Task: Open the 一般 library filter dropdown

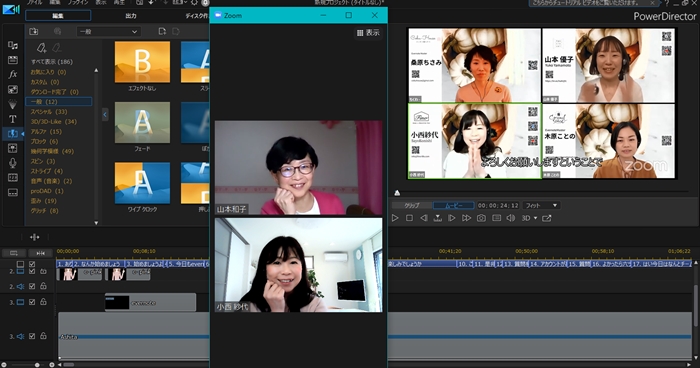Action: pyautogui.click(x=108, y=31)
